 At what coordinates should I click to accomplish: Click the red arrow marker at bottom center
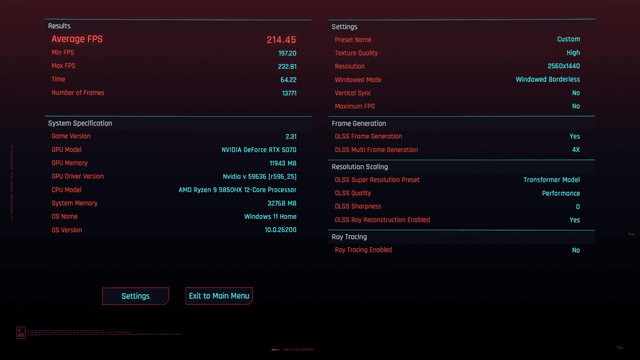(276, 349)
